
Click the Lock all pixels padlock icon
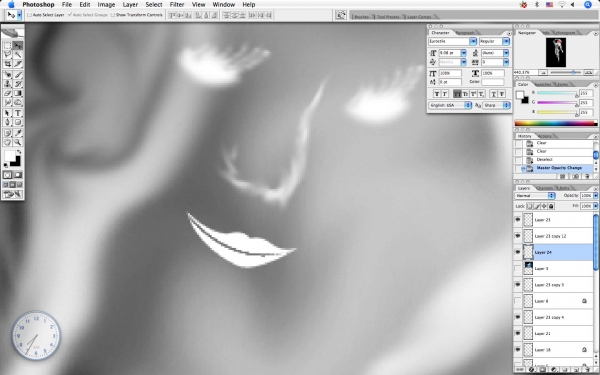coord(551,206)
